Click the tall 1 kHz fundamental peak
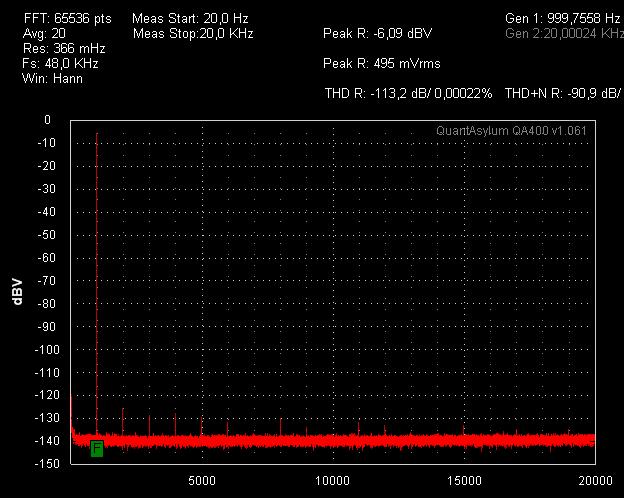The width and height of the screenshot is (624, 500). pos(97,283)
